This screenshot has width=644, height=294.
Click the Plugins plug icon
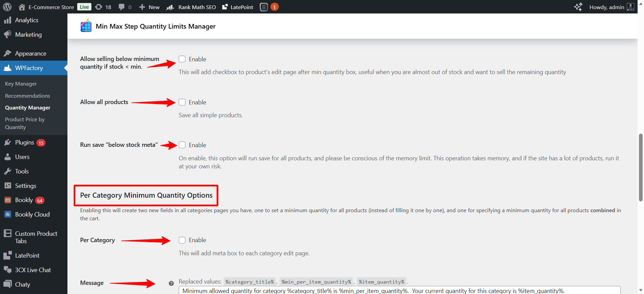[x=7, y=142]
